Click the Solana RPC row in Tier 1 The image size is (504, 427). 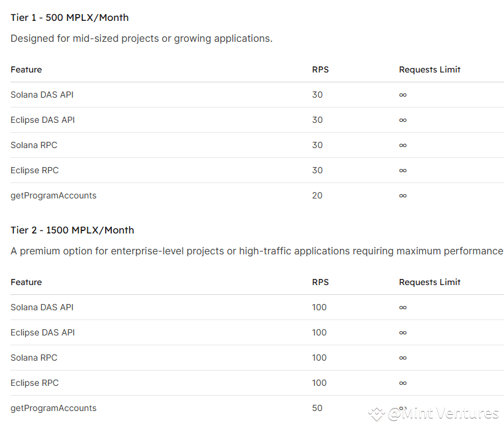pyautogui.click(x=34, y=145)
